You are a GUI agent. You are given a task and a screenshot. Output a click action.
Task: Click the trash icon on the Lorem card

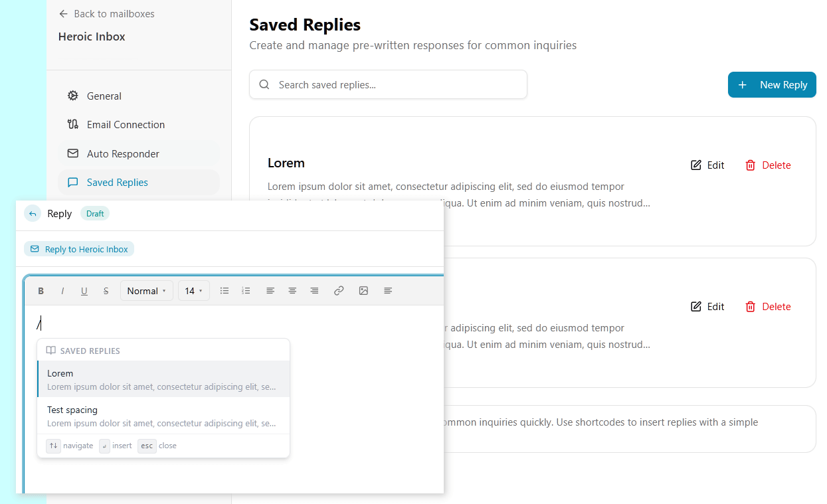tap(751, 165)
